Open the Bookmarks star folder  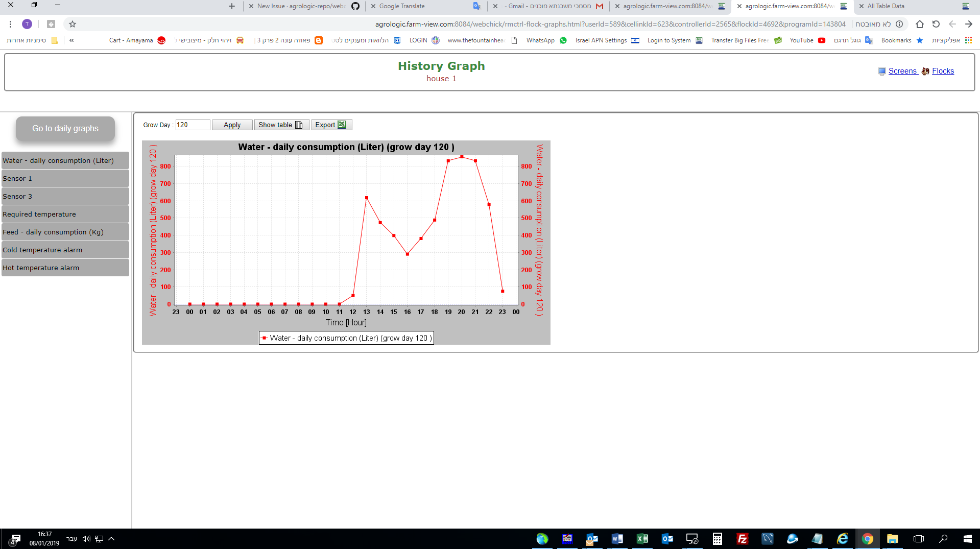902,40
